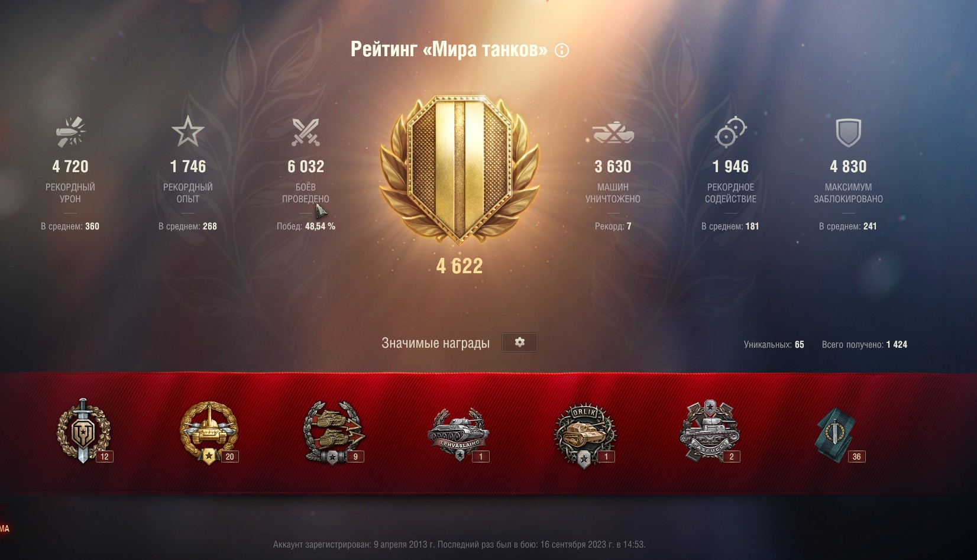Screen dimensions: 977x560
Task: Click the Уникальных: 65 awards counter
Action: click(774, 345)
